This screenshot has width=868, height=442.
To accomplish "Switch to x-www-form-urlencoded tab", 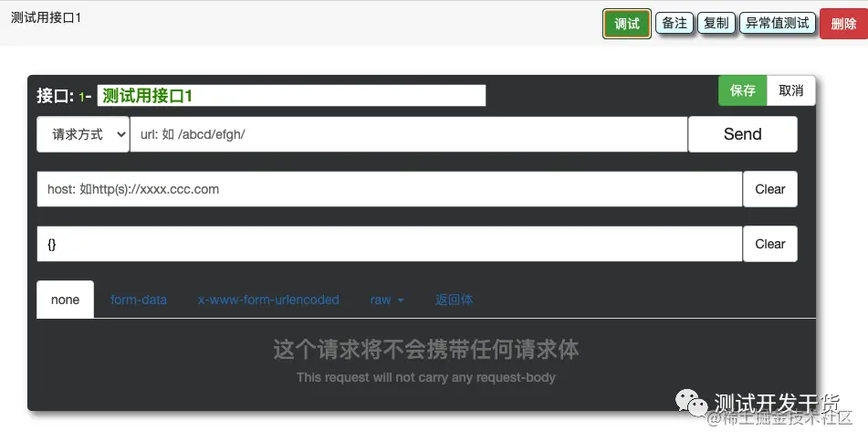I will tap(268, 300).
